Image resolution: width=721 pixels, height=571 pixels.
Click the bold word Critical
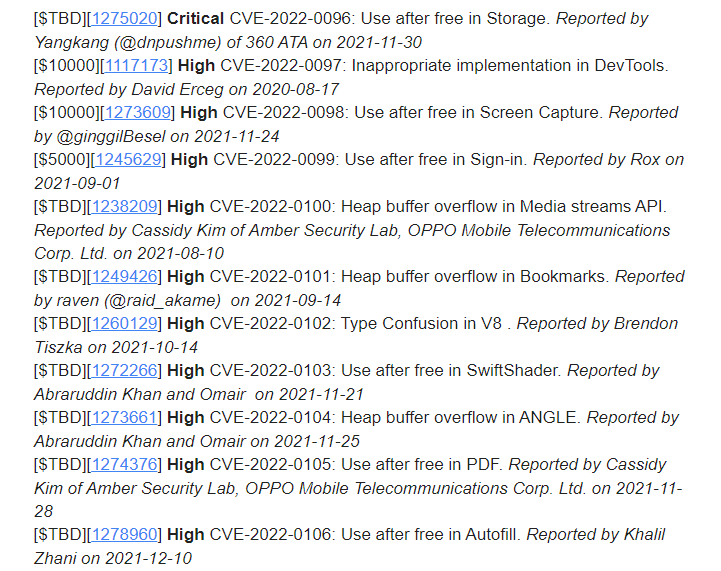[x=195, y=18]
